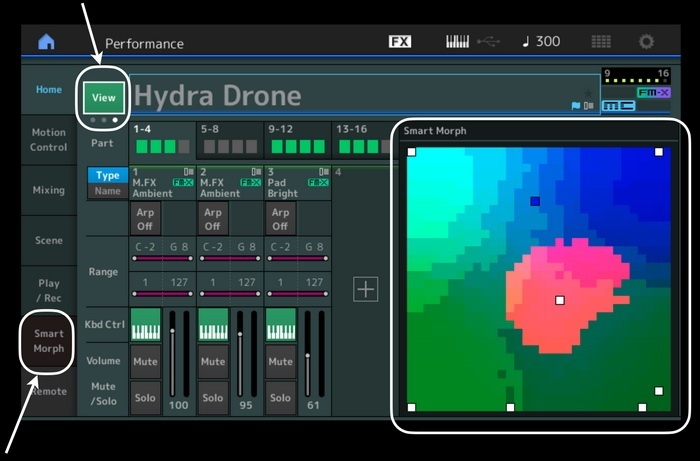Go to the Home screen via house icon
700x461 pixels.
pos(46,42)
